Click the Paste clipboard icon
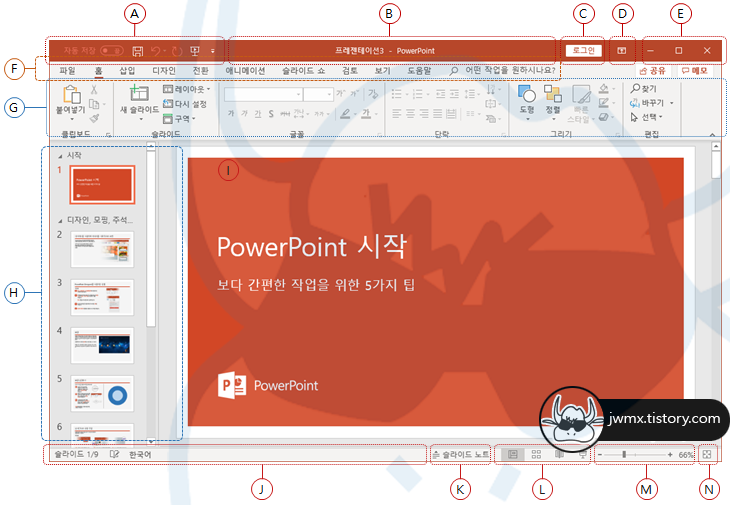This screenshot has height=505, width=730. coord(71,94)
